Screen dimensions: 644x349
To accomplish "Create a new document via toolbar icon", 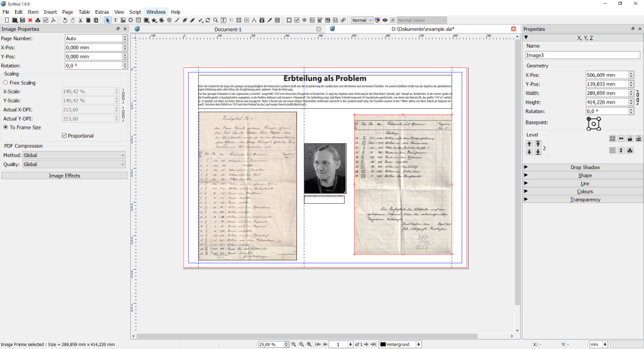I will click(7, 20).
